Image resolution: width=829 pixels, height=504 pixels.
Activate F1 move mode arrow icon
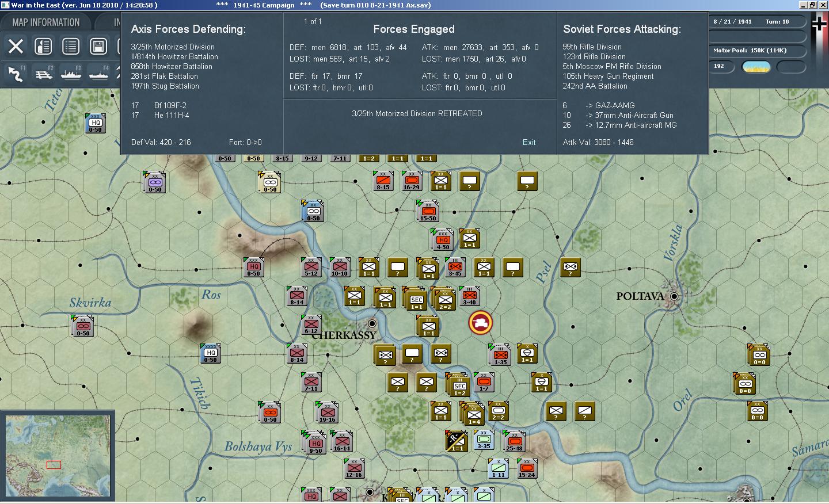click(x=16, y=74)
